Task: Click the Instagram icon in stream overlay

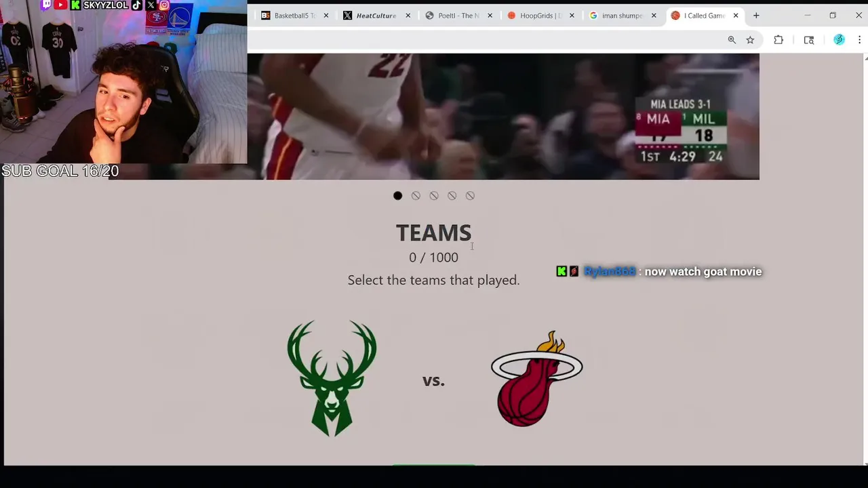Action: click(x=164, y=5)
